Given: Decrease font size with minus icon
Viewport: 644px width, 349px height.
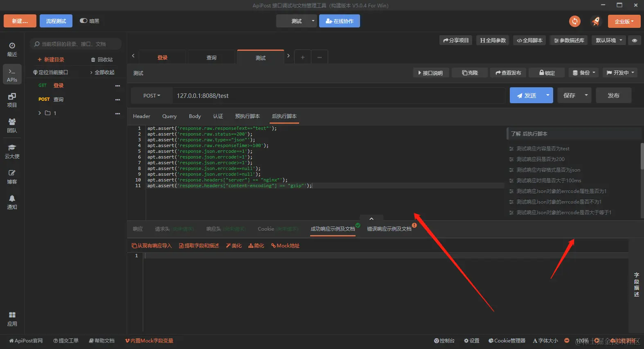Looking at the screenshot, I should point(567,340).
